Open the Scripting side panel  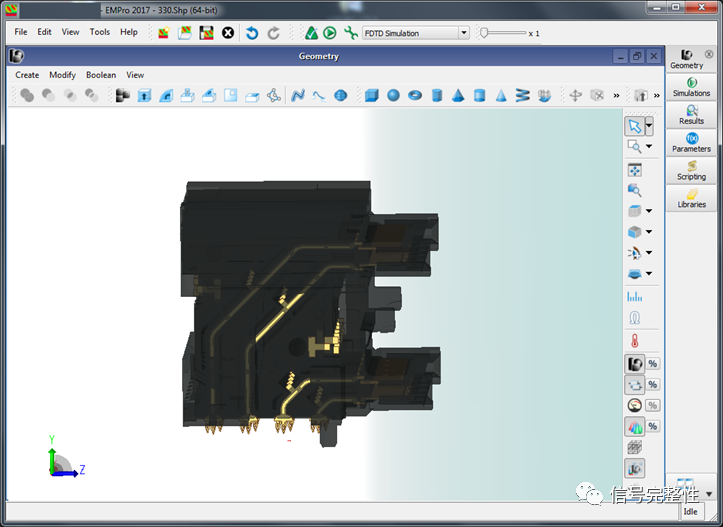691,171
